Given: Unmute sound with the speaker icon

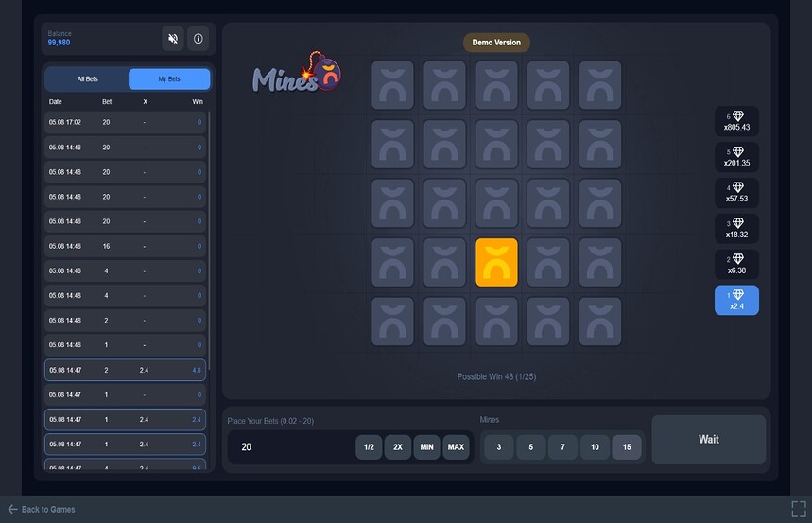Looking at the screenshot, I should click(173, 39).
